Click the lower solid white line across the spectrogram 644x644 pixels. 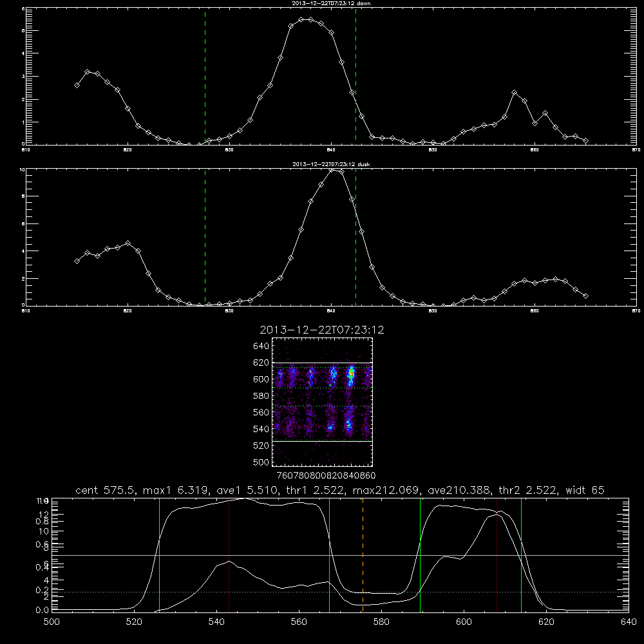click(323, 442)
